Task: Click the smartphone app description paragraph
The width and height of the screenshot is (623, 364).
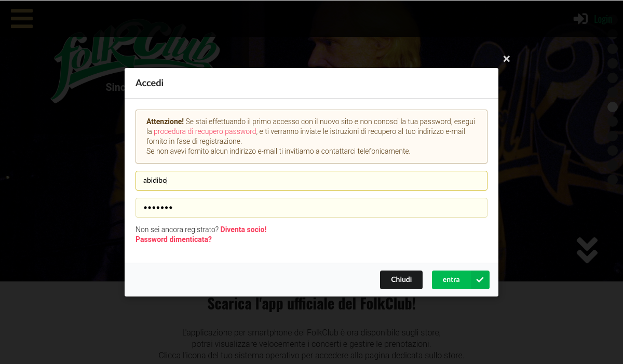Action: [x=311, y=344]
